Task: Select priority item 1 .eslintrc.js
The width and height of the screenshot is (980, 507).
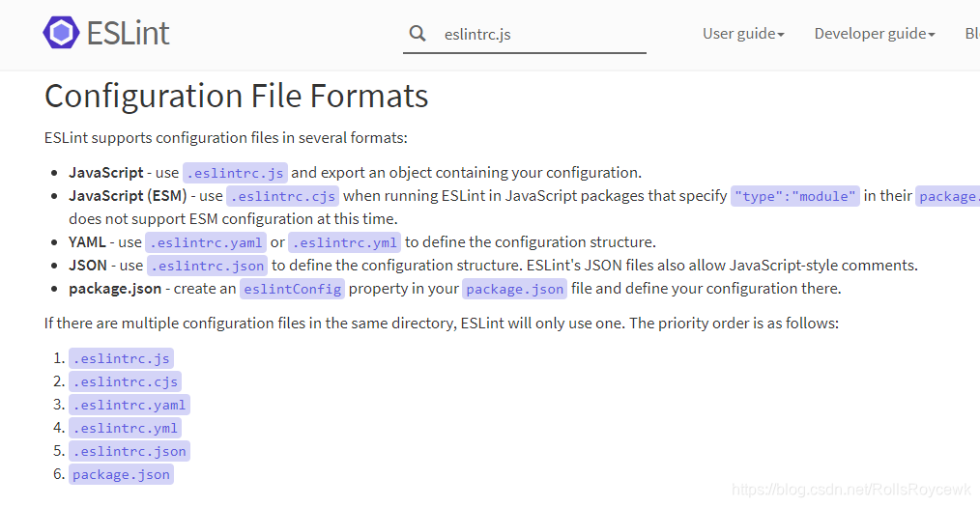Action: [121, 358]
